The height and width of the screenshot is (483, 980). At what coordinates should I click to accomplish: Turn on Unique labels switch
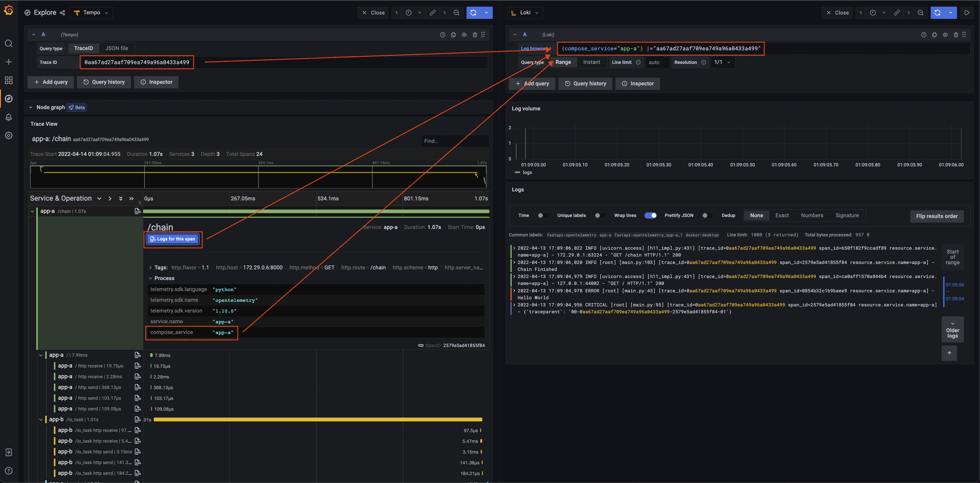point(600,215)
